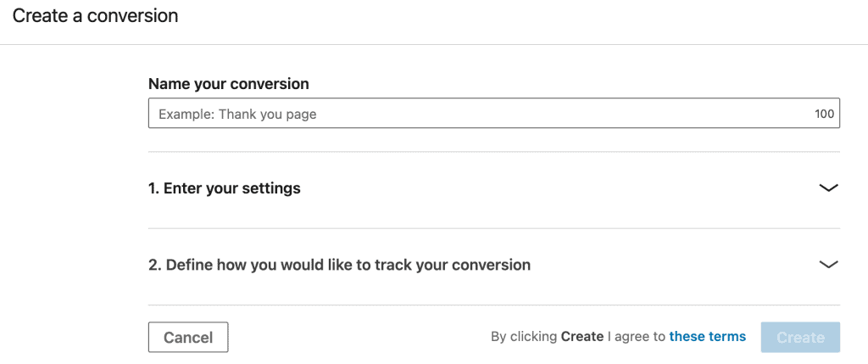Click the 'Create a conversion' dialog title
The image size is (868, 364).
95,15
